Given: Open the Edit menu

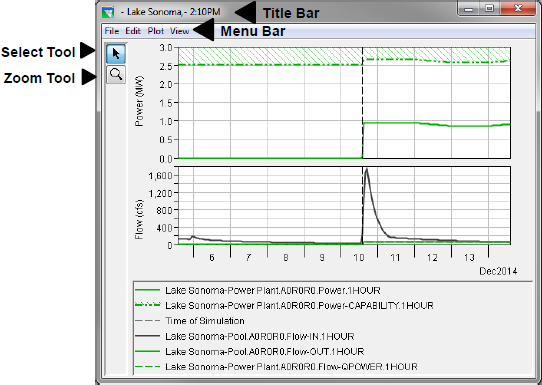Looking at the screenshot, I should (133, 31).
